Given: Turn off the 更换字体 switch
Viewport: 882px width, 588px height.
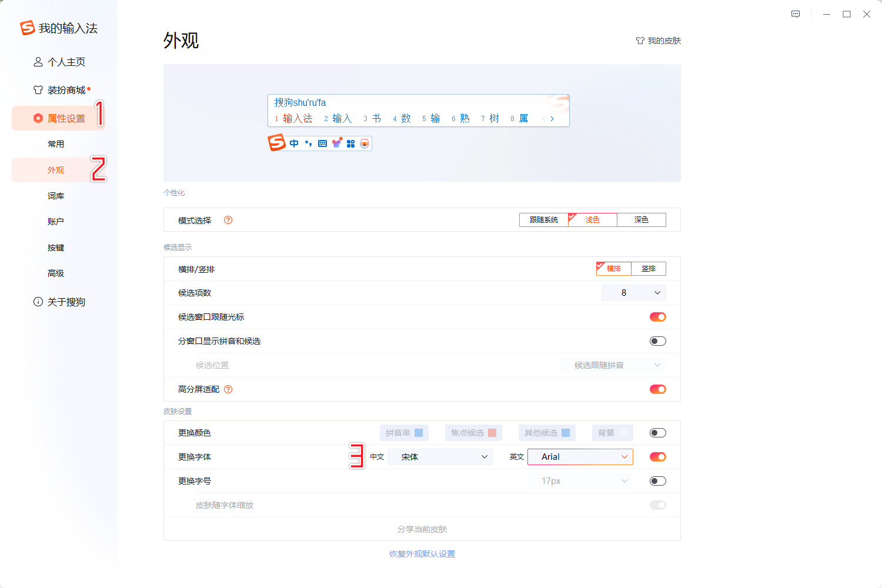Looking at the screenshot, I should click(658, 457).
